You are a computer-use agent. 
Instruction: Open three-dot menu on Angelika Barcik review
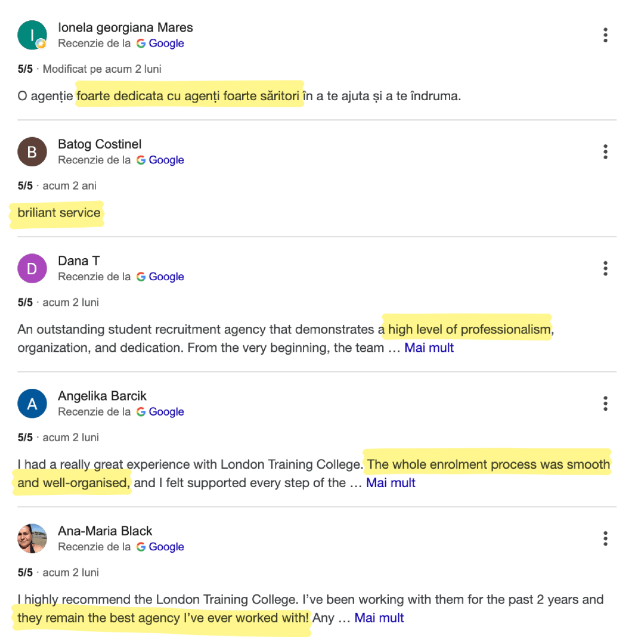(605, 403)
